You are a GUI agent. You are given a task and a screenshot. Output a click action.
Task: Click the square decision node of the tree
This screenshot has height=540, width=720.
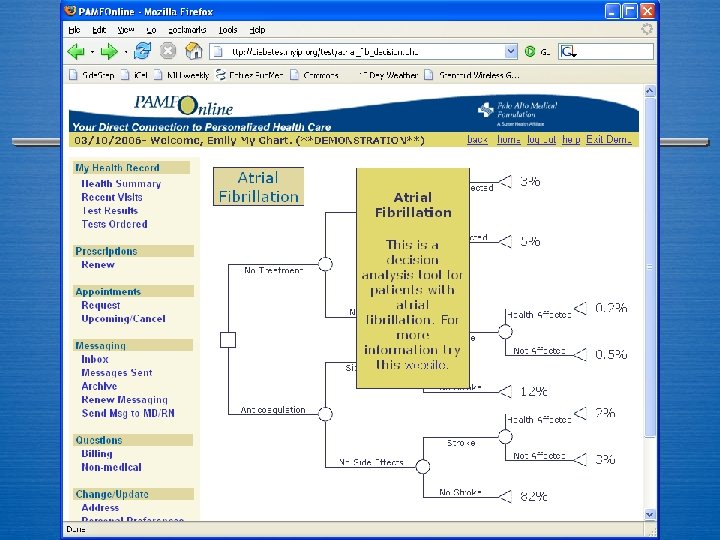click(228, 340)
